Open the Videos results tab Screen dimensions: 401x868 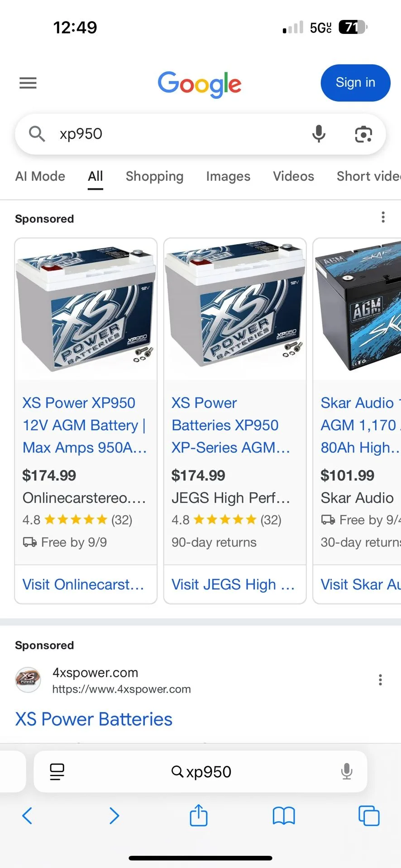click(x=293, y=176)
